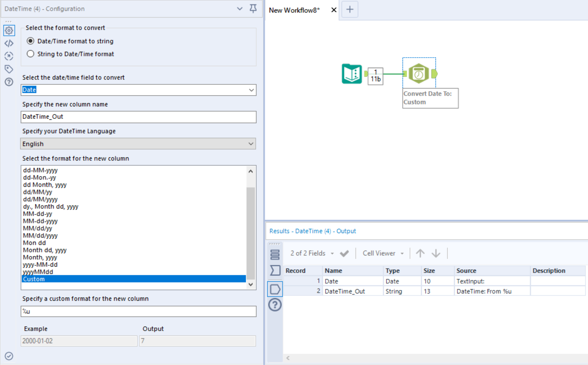Viewport: 588px width, 365px height.
Task: Open the metadata view icon in Results panel
Action: (x=275, y=289)
